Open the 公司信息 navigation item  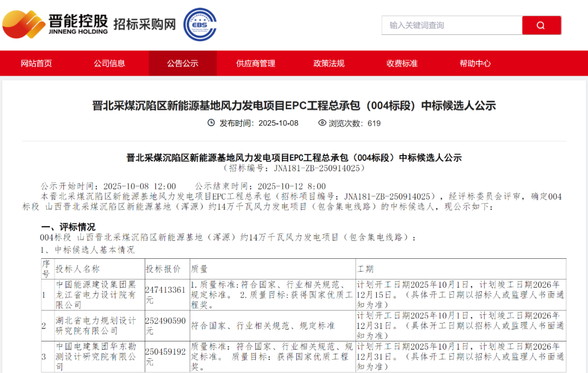click(x=109, y=63)
